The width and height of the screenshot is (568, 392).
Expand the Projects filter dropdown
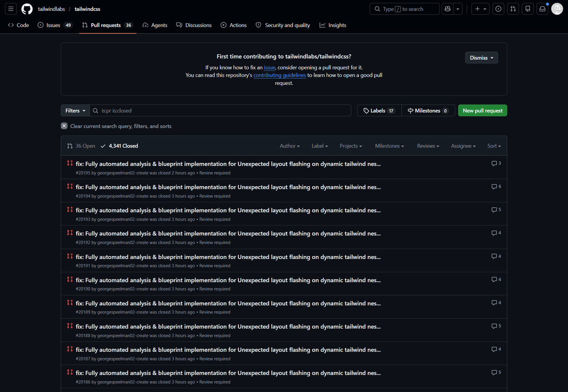(x=351, y=146)
